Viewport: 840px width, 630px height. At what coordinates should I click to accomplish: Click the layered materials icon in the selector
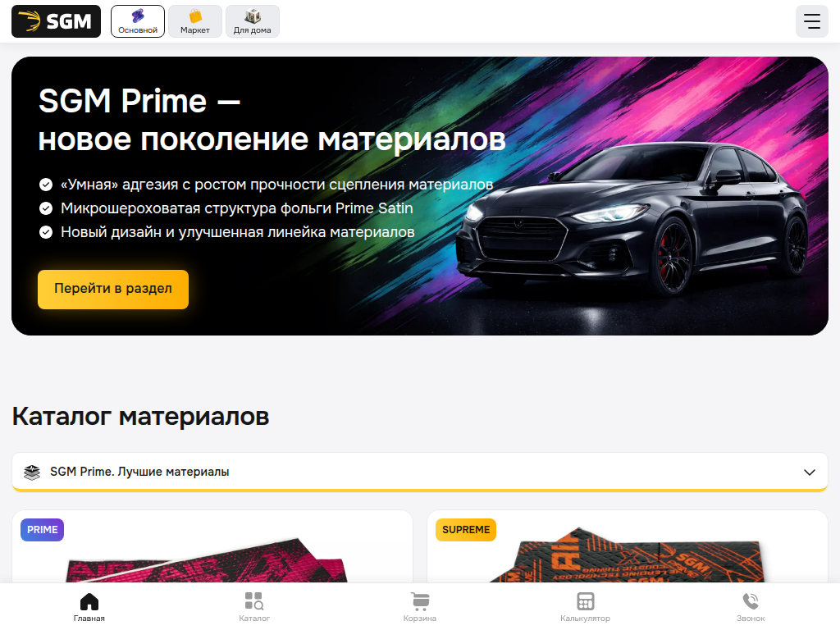(32, 472)
